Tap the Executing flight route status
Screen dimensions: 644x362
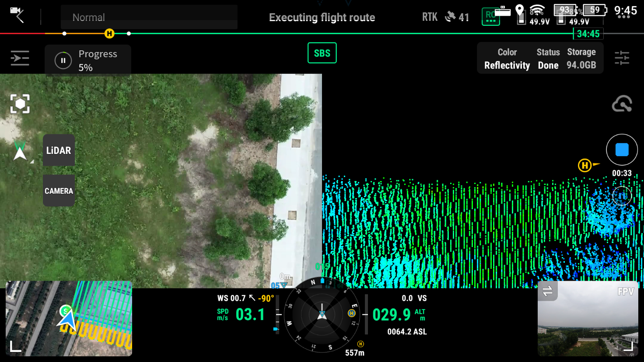[x=322, y=17]
